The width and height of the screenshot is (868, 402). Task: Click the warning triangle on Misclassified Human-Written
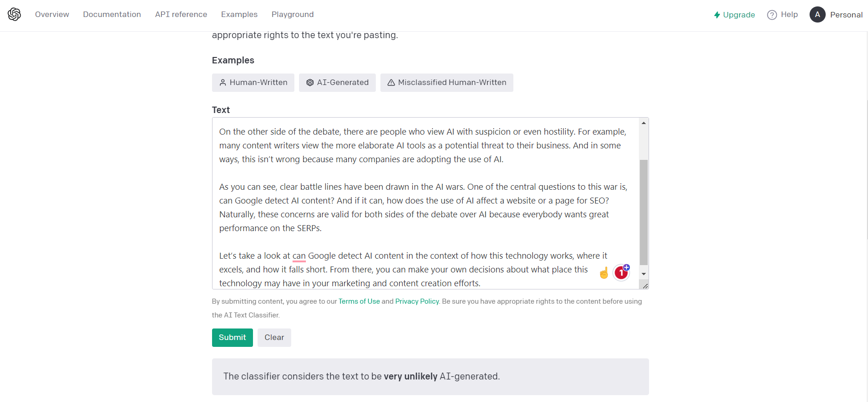(x=391, y=83)
